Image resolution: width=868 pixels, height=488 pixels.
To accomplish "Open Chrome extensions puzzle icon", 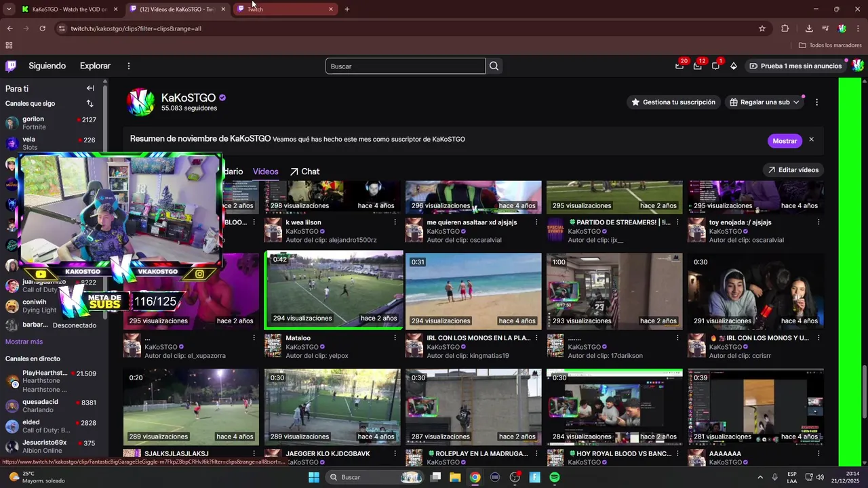I will [x=785, y=28].
